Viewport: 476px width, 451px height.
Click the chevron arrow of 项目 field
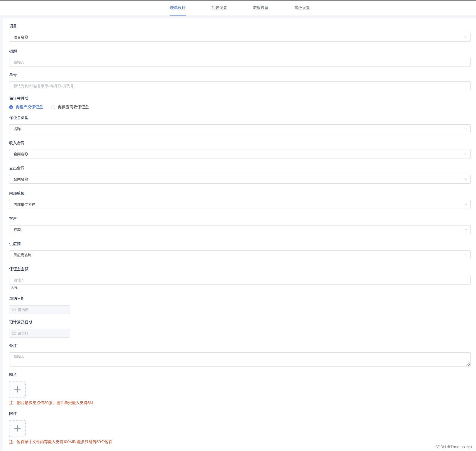coord(466,37)
